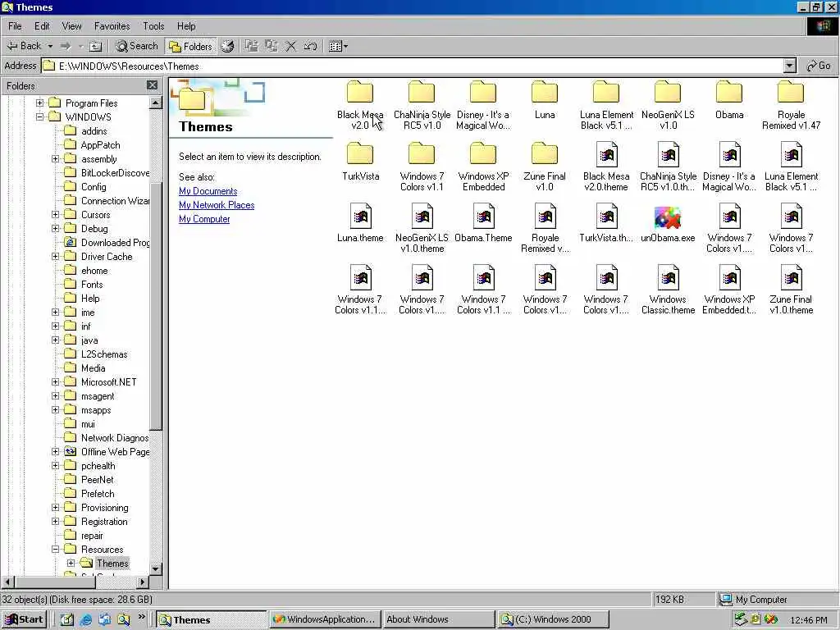Screen dimensions: 840x630
Task: Click the Back button
Action: tap(24, 47)
